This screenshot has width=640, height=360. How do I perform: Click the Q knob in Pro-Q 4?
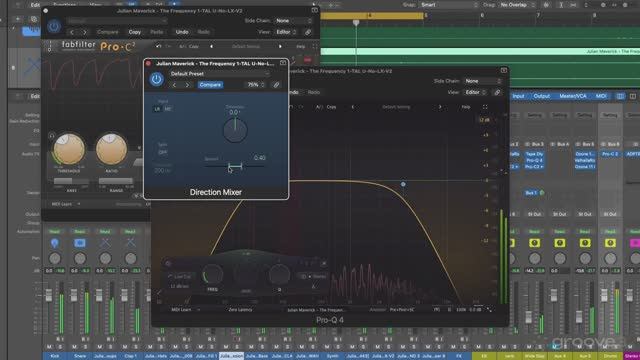[x=280, y=275]
